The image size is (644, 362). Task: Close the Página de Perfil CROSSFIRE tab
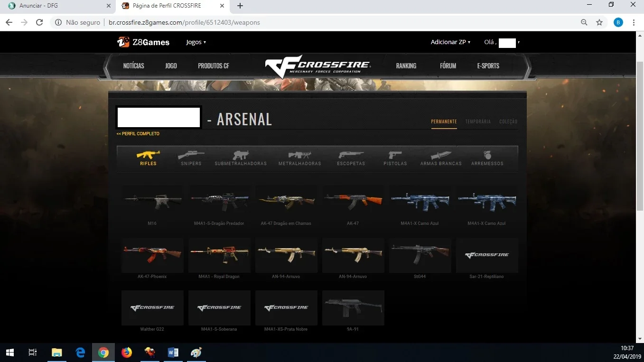(222, 6)
